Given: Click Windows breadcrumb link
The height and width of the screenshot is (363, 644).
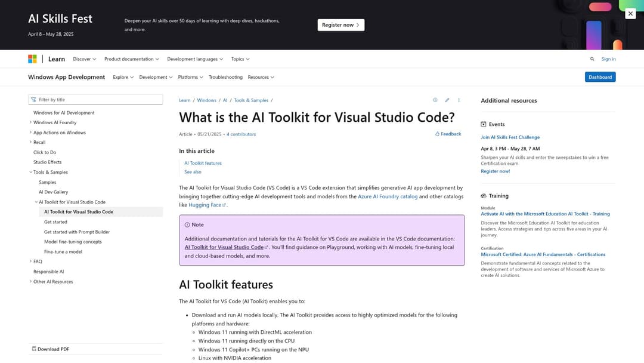Looking at the screenshot, I should click(206, 100).
